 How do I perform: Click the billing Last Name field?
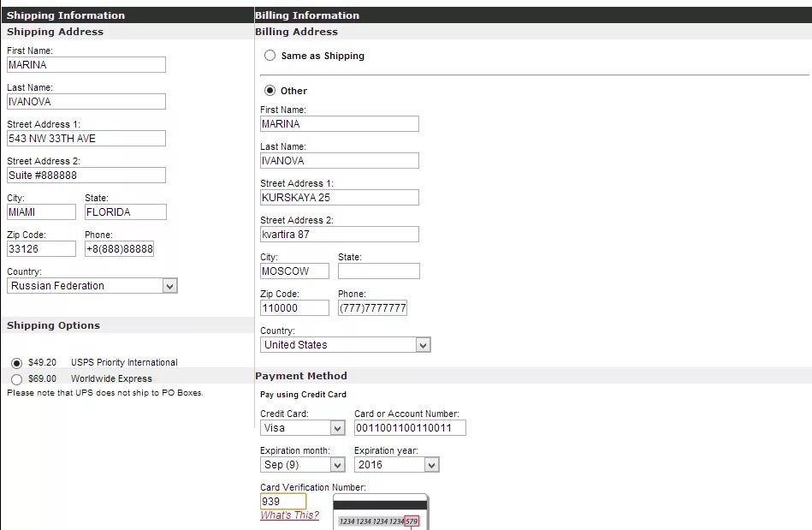coord(340,161)
